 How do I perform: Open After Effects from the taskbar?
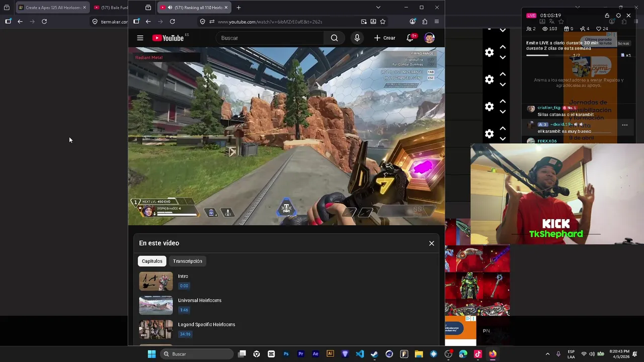tap(315, 354)
